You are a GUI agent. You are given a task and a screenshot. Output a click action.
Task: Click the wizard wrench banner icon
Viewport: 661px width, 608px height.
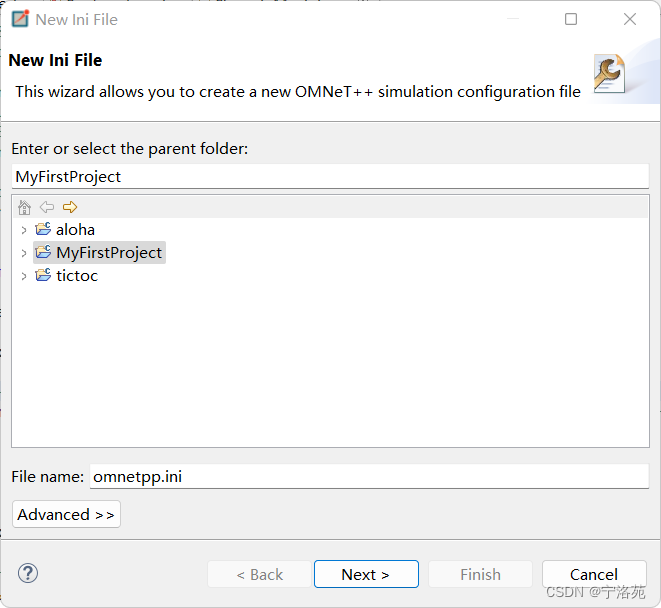pyautogui.click(x=608, y=75)
